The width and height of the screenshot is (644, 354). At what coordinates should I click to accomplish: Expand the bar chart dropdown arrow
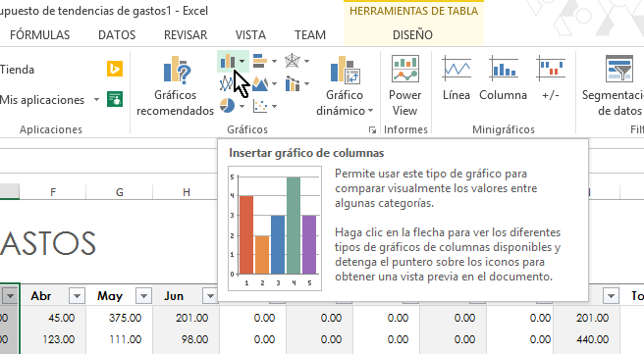[274, 61]
